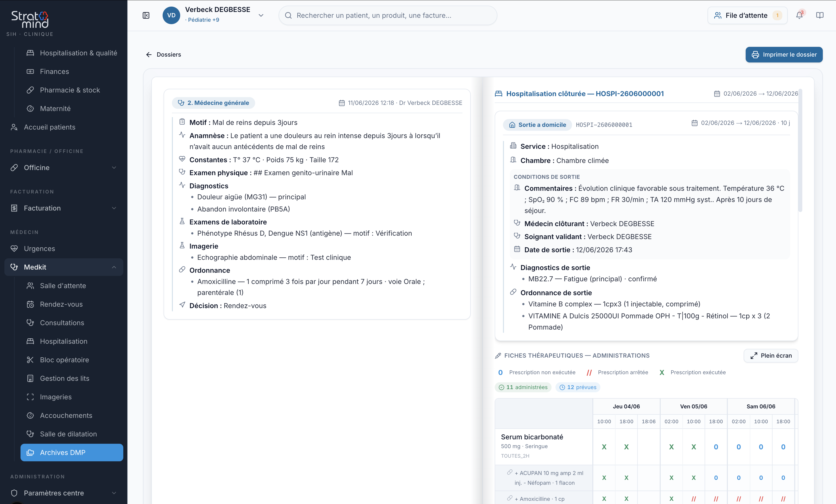Click the building icon beside Service
The height and width of the screenshot is (504, 836).
click(513, 146)
